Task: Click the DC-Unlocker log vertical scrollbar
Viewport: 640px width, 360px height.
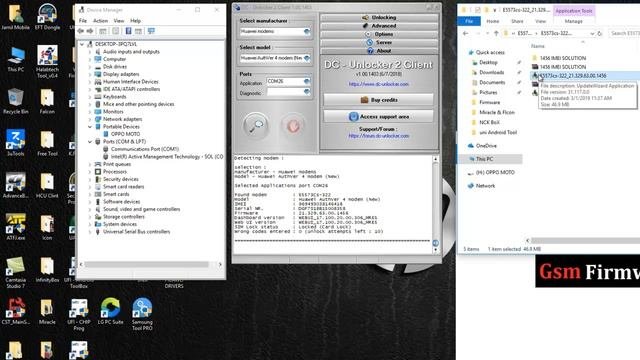Action: pos(435,204)
